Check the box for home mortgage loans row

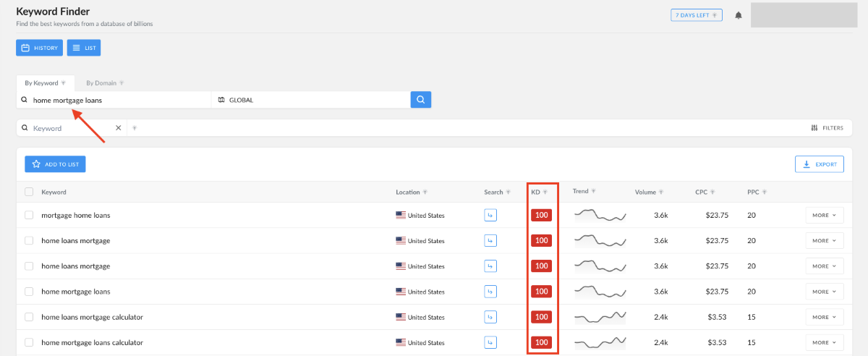29,292
